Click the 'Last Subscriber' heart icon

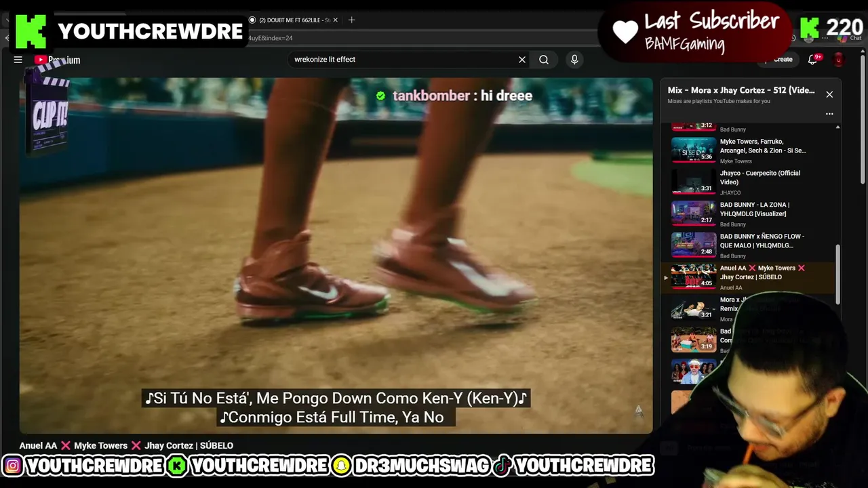tap(625, 31)
